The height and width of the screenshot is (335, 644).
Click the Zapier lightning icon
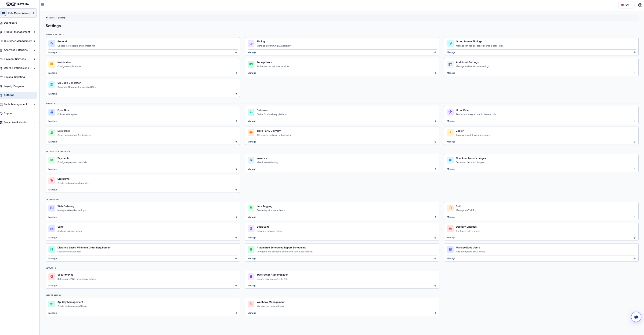(450, 133)
